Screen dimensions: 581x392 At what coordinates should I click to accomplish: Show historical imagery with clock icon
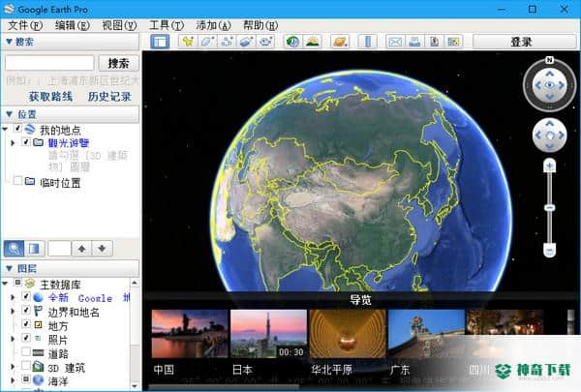292,42
